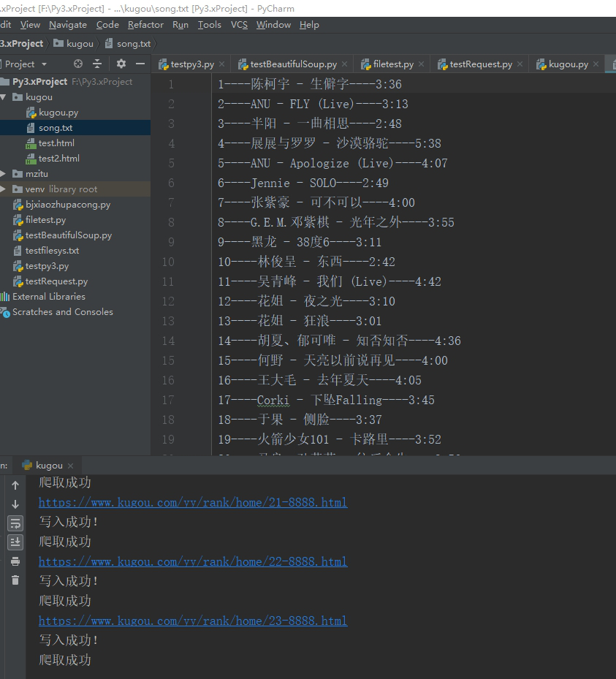Click line number 15 in the gutter
616x679 pixels.
[x=168, y=361]
